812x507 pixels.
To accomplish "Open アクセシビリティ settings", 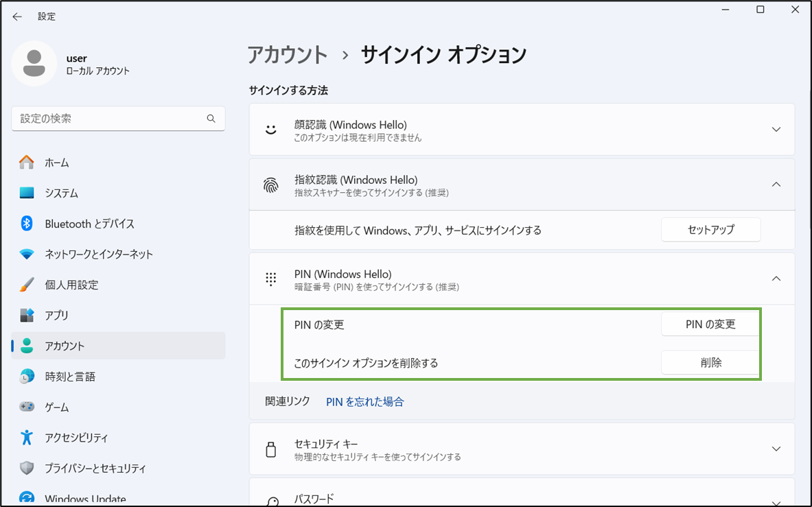I will coord(118,437).
